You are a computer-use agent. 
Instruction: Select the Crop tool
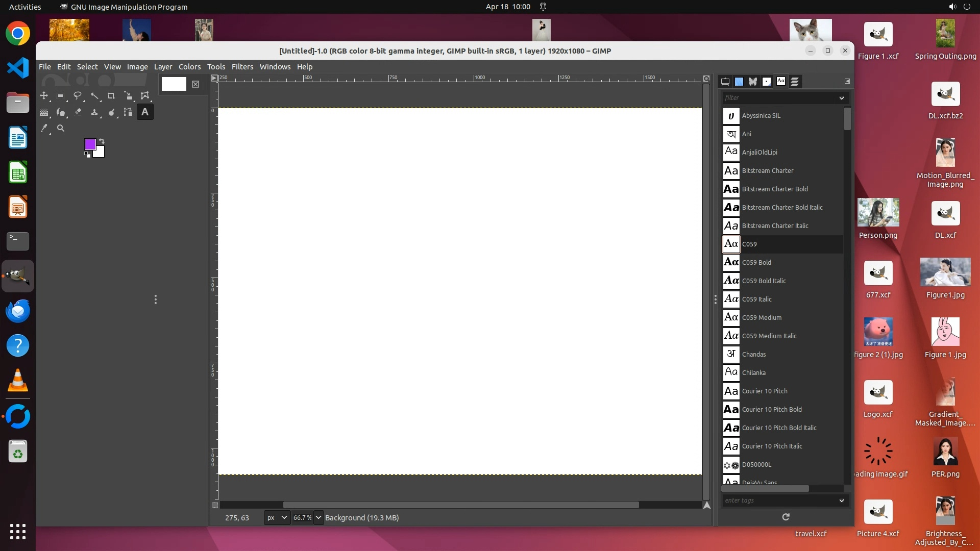click(x=111, y=96)
